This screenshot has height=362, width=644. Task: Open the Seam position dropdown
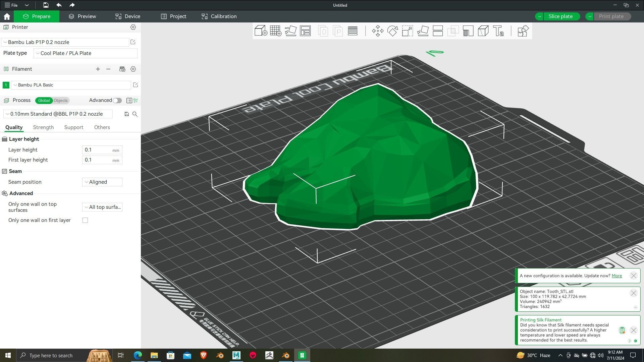pyautogui.click(x=102, y=182)
